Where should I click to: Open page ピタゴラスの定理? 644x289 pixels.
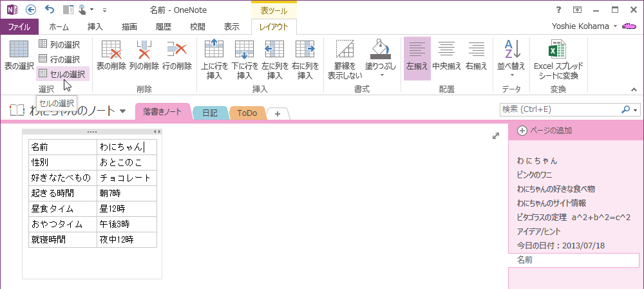point(573,217)
